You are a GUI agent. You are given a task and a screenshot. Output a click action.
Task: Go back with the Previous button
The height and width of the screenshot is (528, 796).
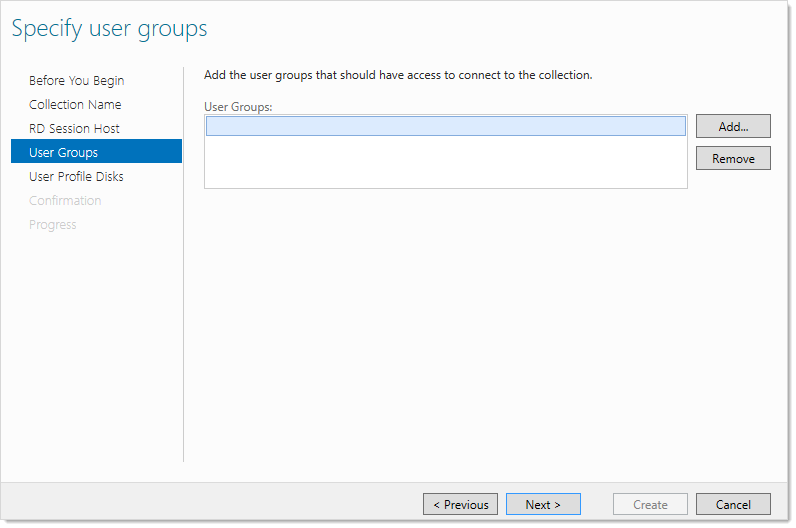click(460, 504)
